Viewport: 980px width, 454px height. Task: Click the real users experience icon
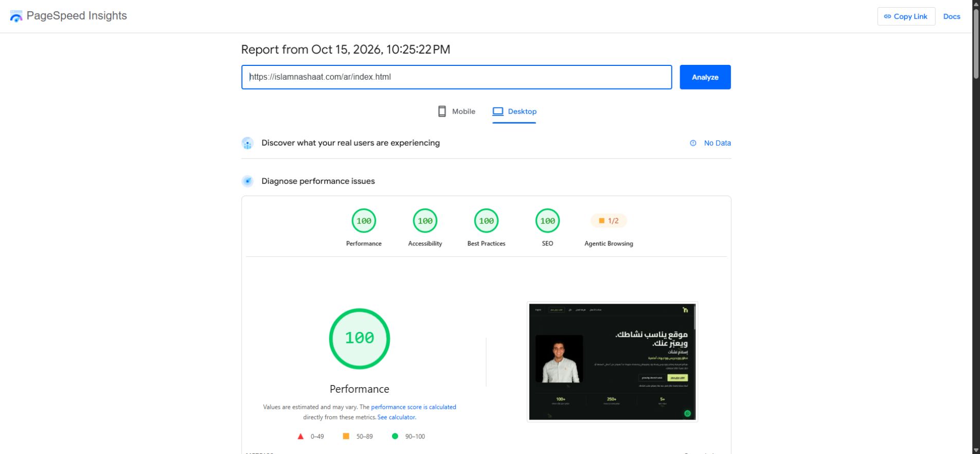point(247,143)
